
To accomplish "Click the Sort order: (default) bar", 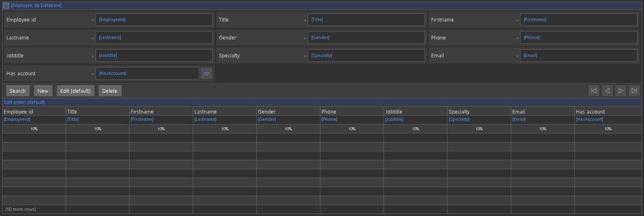I will coord(321,102).
